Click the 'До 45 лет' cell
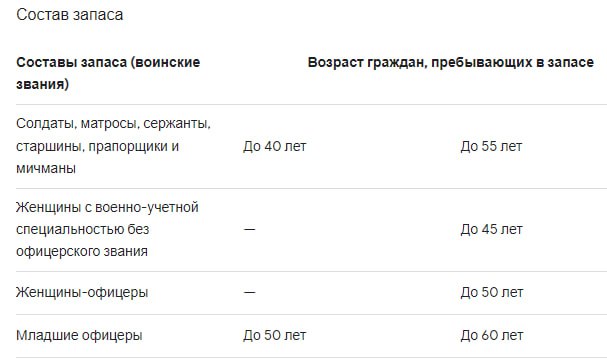The height and width of the screenshot is (360, 607). tap(491, 230)
